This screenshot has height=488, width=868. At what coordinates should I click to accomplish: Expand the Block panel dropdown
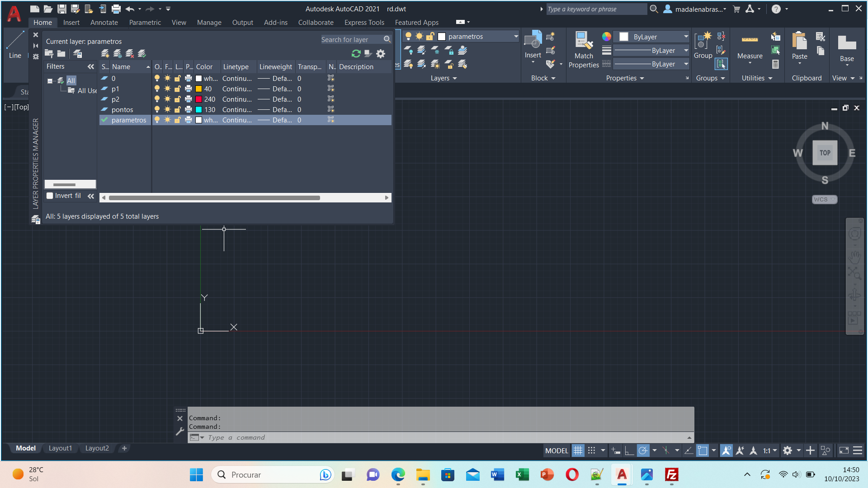[543, 78]
